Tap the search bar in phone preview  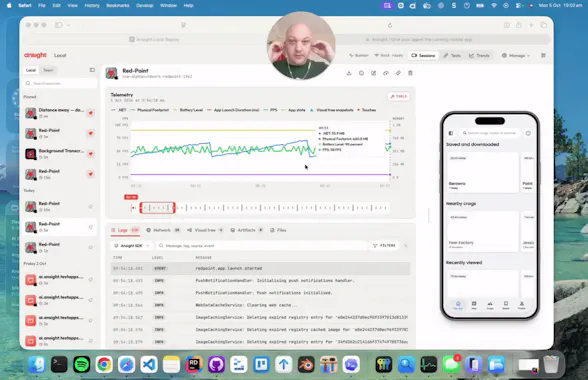coord(489,133)
